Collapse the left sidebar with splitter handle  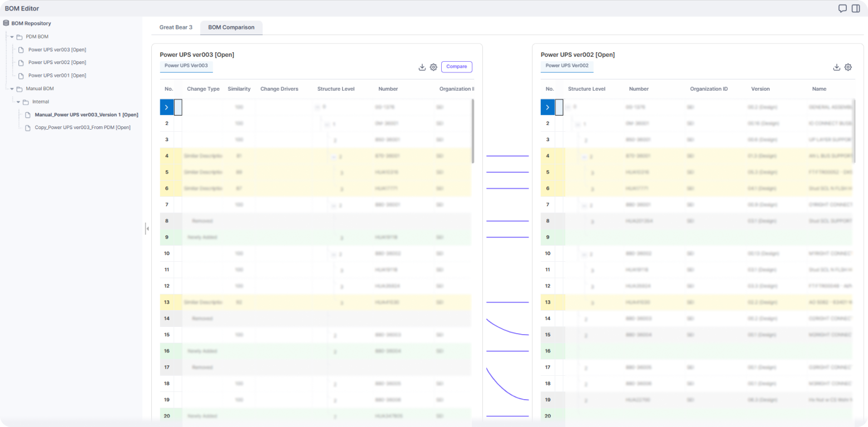click(x=147, y=229)
